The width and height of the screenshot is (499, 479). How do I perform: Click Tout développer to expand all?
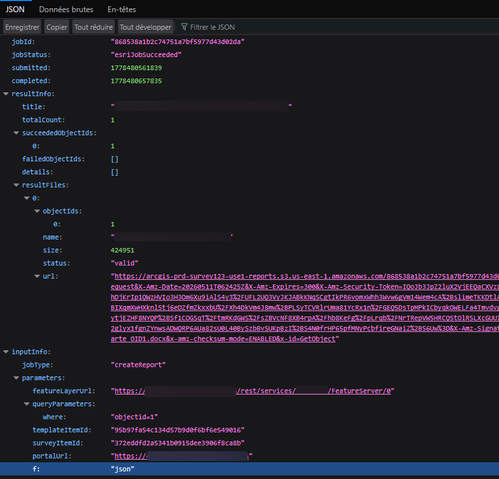pyautogui.click(x=145, y=27)
